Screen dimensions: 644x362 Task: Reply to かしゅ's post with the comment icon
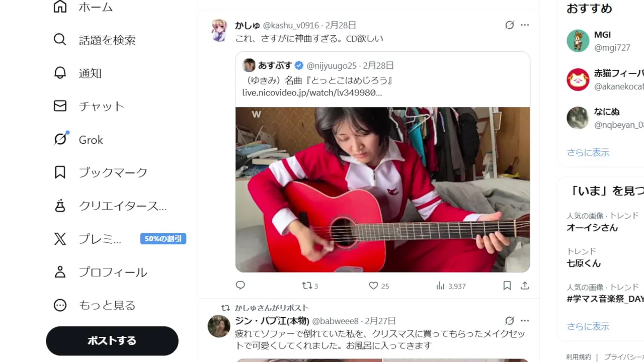click(240, 286)
